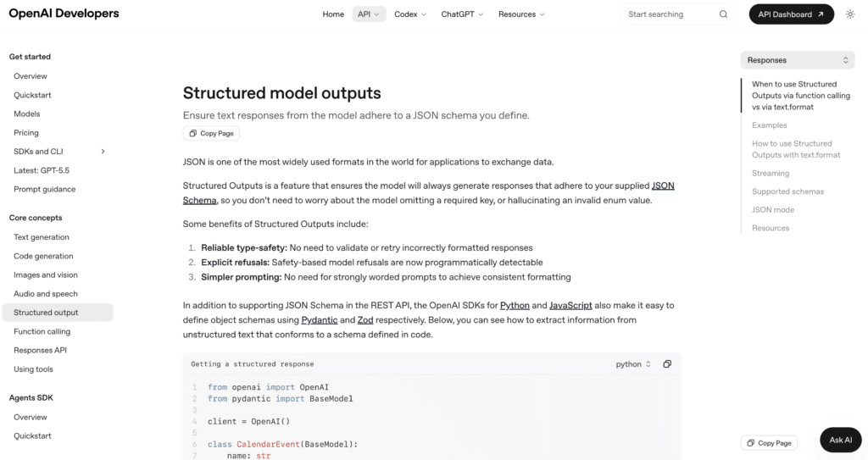Click the Get started section header
The image size is (868, 460).
[x=30, y=57]
